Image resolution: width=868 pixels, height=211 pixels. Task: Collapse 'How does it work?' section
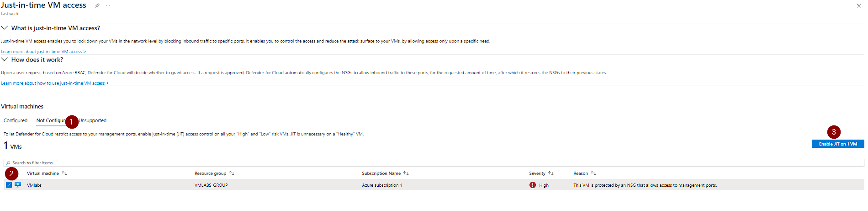[x=5, y=60]
